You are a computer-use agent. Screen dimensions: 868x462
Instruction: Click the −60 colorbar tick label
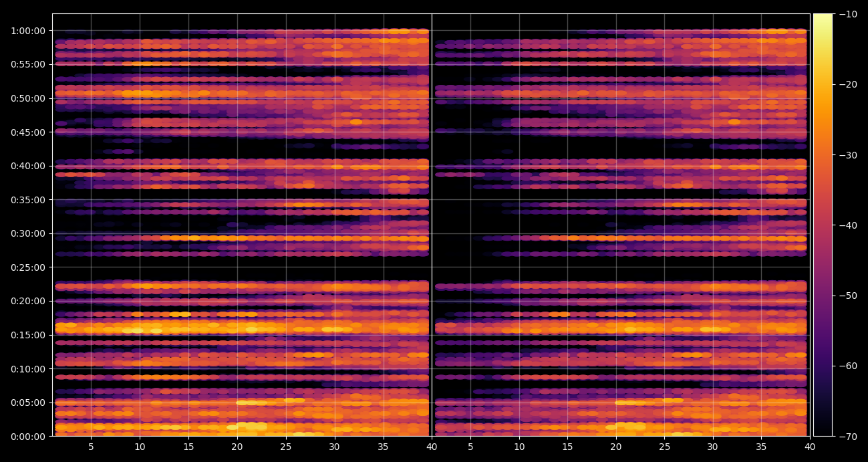click(847, 366)
